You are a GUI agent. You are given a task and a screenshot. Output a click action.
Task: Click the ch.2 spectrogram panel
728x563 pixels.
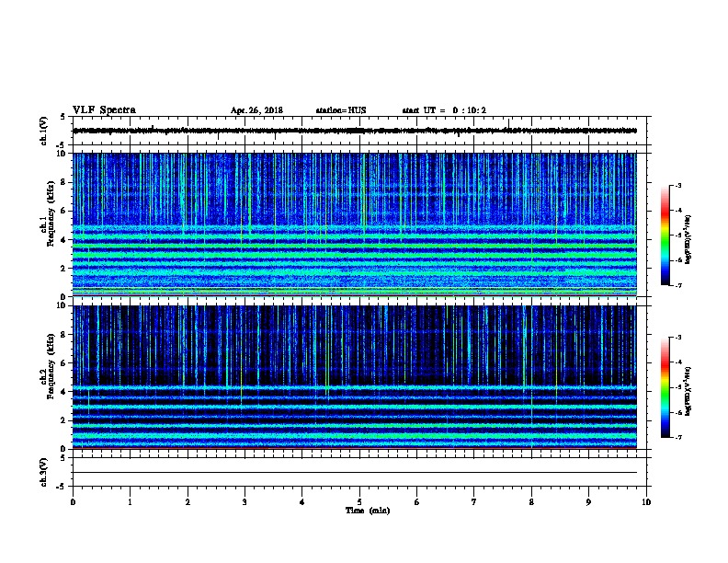[355, 377]
